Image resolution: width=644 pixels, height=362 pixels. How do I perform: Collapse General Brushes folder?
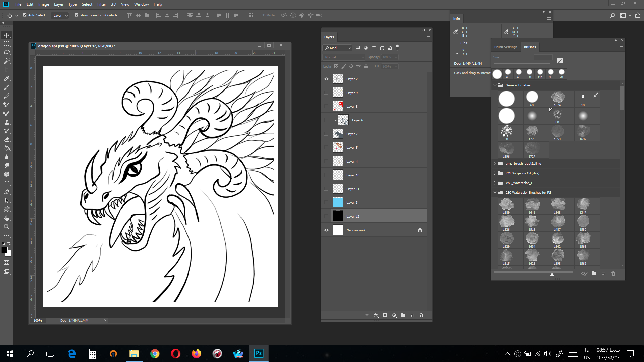coord(495,85)
